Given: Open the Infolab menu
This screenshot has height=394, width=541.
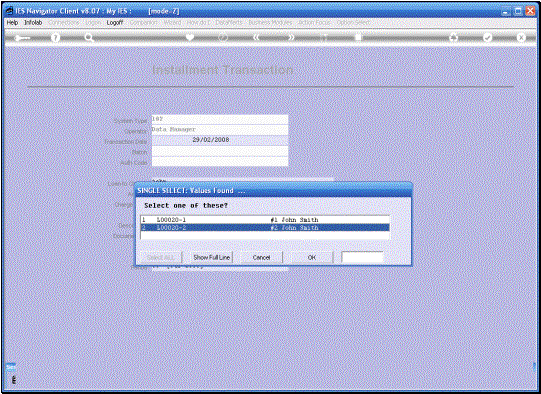Looking at the screenshot, I should click(x=33, y=22).
